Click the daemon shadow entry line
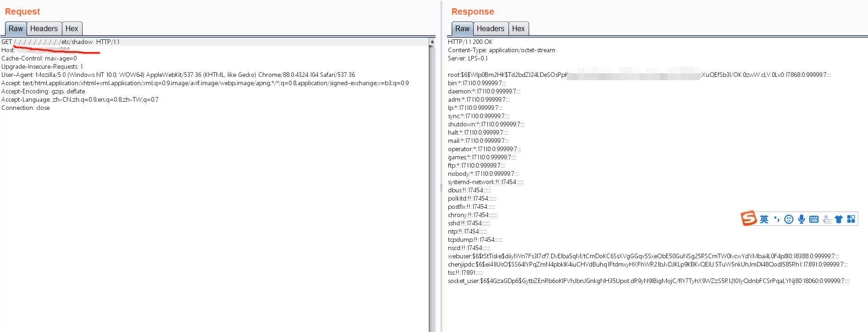This screenshot has height=332, width=868. pos(484,91)
